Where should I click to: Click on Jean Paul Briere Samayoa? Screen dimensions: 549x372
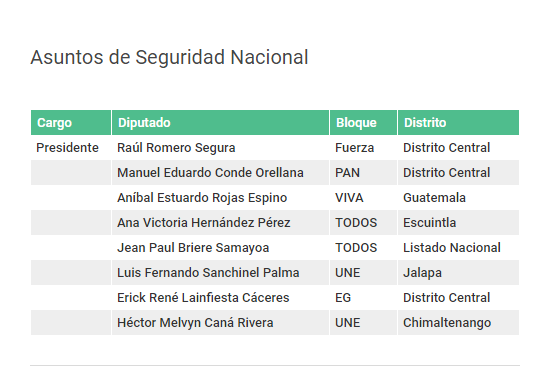click(x=193, y=248)
